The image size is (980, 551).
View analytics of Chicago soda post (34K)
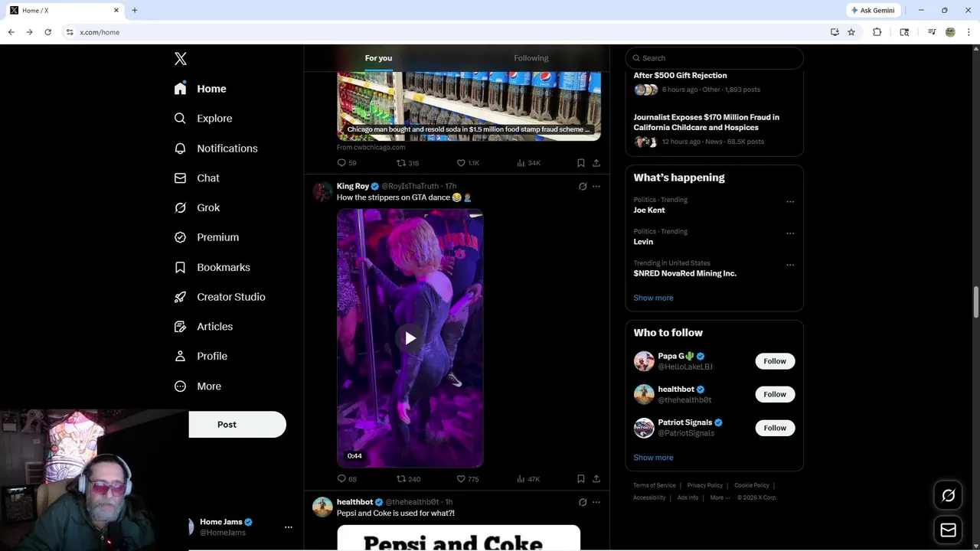528,163
